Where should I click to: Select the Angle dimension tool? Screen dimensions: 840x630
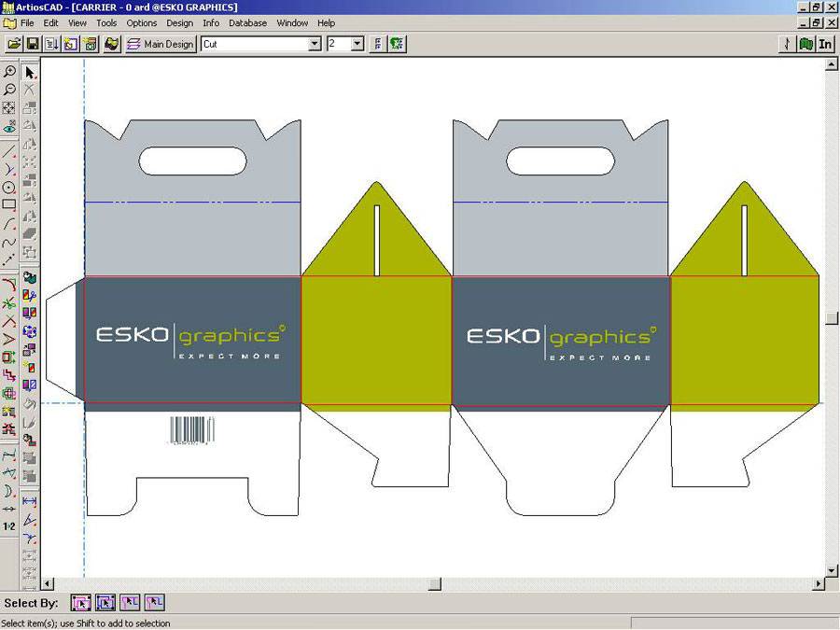coord(30,520)
